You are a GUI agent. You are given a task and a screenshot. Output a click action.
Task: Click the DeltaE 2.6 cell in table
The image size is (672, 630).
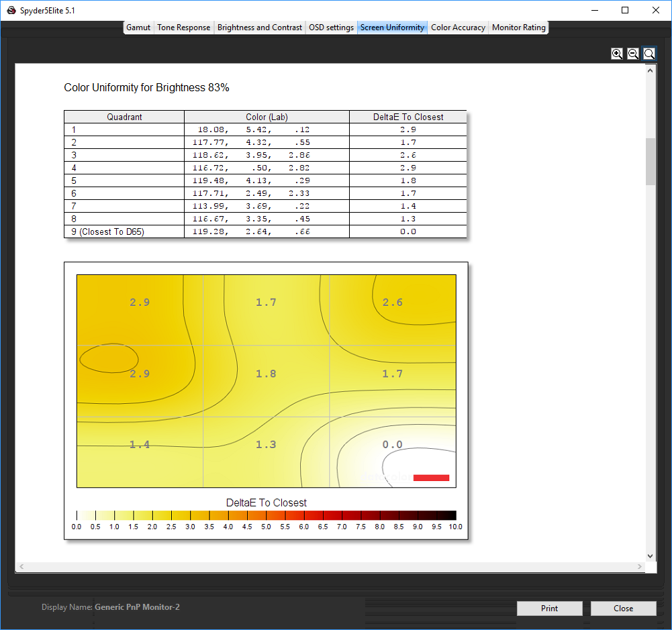coord(408,155)
